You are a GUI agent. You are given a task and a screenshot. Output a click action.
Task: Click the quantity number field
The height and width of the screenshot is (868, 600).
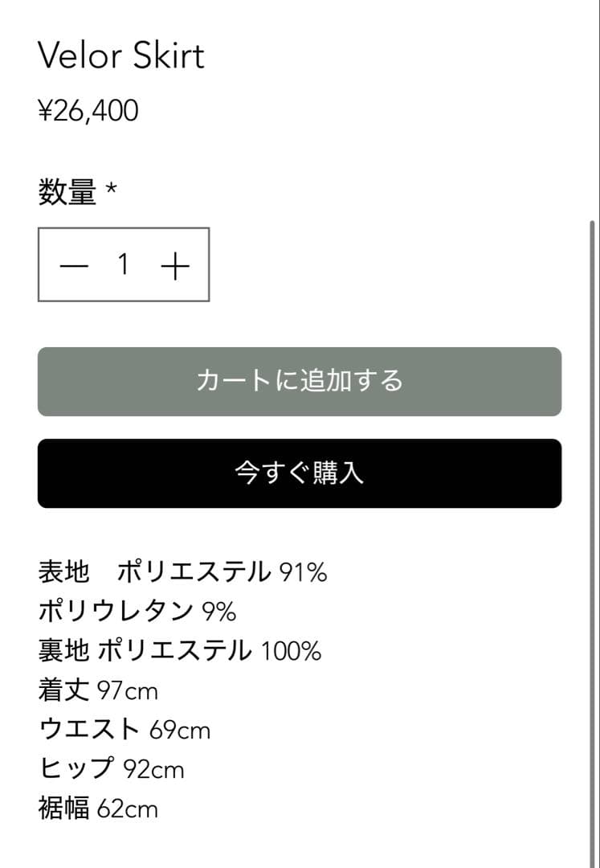click(x=124, y=264)
